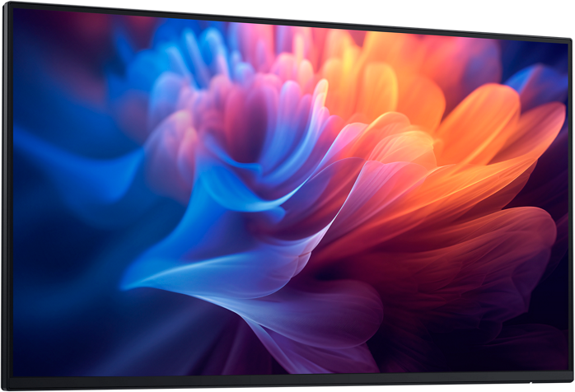The width and height of the screenshot is (575, 392).
Task: Click the top-right corner of the monitor frame
Action: (x=568, y=38)
